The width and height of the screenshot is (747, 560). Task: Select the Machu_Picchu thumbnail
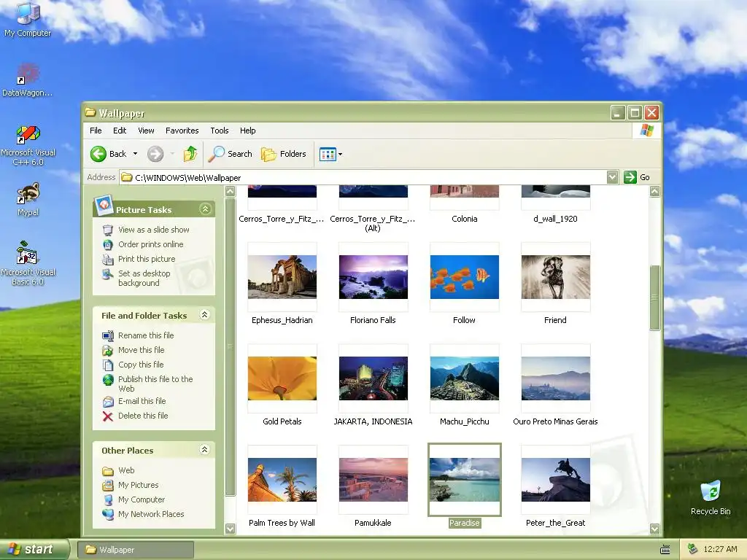(465, 378)
